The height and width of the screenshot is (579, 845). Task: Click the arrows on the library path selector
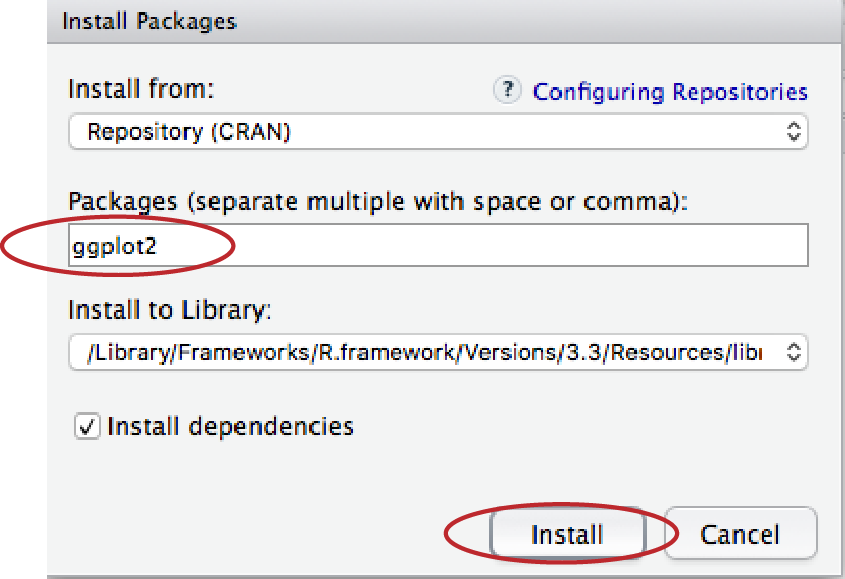point(793,353)
